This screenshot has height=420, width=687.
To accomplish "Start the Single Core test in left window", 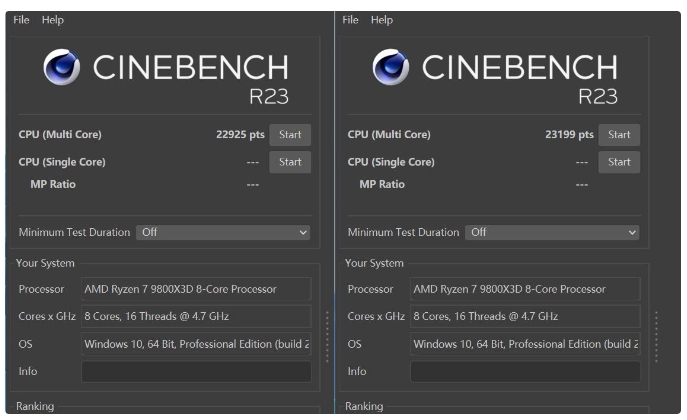I will tap(289, 162).
